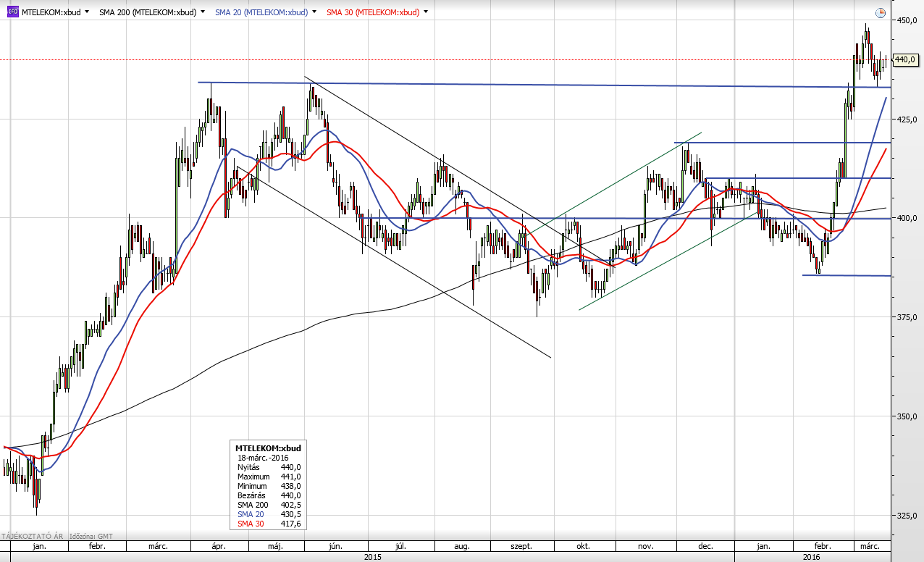Click the 2015 year label on time axis

(x=373, y=556)
